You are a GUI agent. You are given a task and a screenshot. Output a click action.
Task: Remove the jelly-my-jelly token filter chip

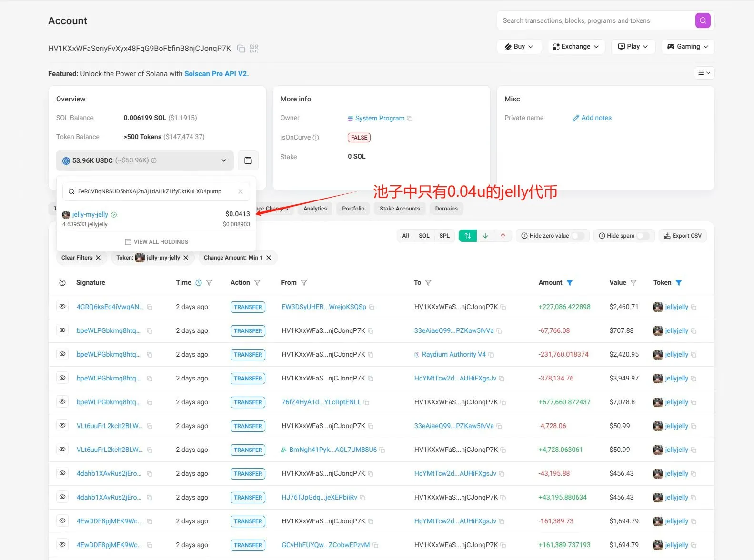(x=186, y=258)
